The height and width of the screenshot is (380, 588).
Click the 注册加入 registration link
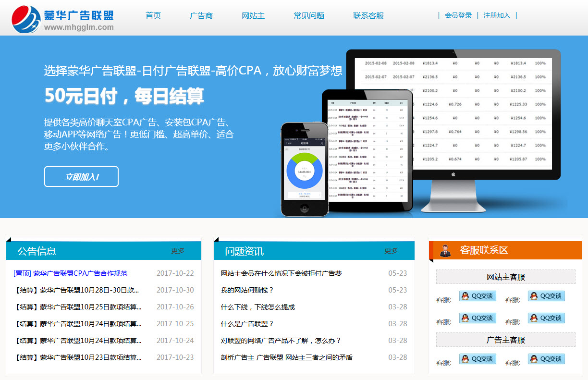(497, 15)
